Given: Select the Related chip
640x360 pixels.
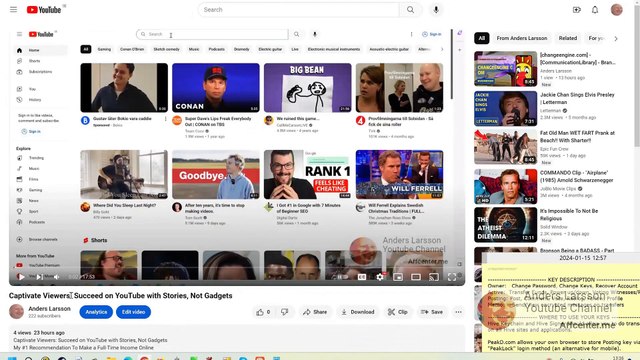Looking at the screenshot, I should tap(567, 38).
